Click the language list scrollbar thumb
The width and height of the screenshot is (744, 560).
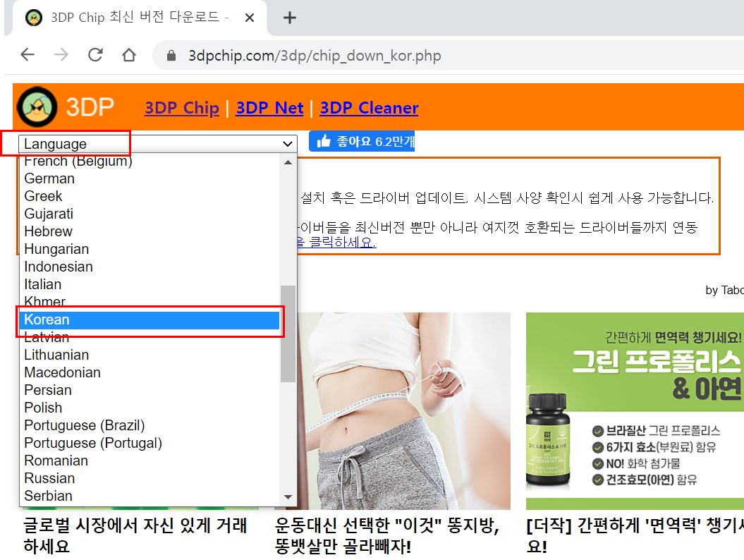coord(288,334)
